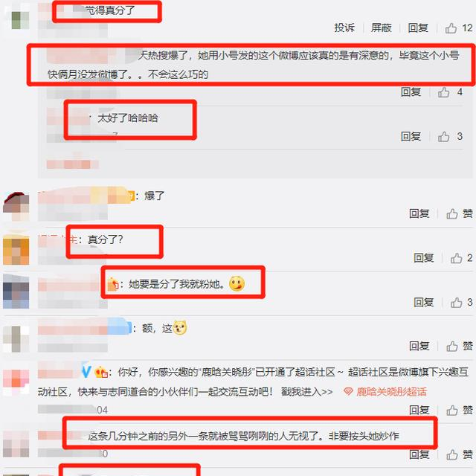
Task: Reply to 她要是分了我就粉她 comment
Action: coord(423,303)
